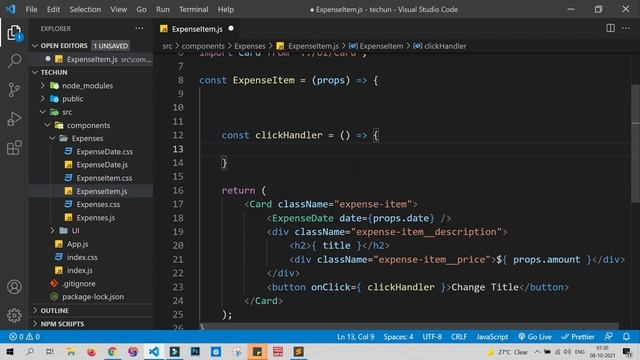This screenshot has height=360, width=640.
Task: Split the editor to the right
Action: (610, 28)
